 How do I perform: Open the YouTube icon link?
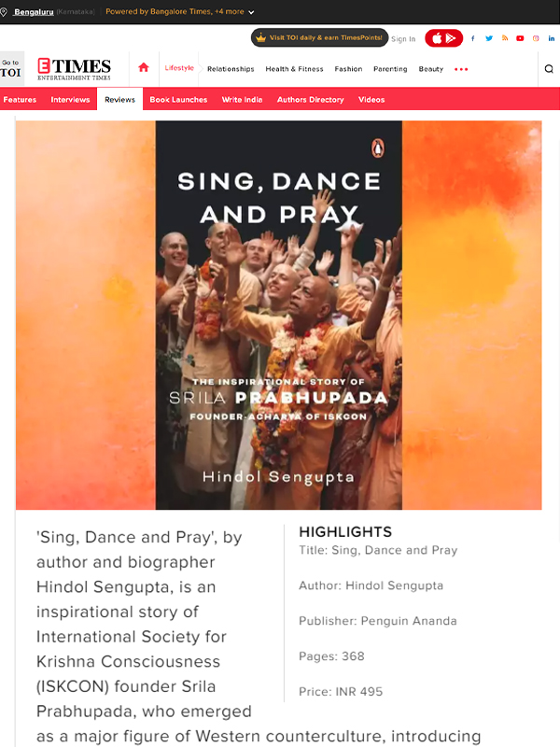(x=520, y=38)
